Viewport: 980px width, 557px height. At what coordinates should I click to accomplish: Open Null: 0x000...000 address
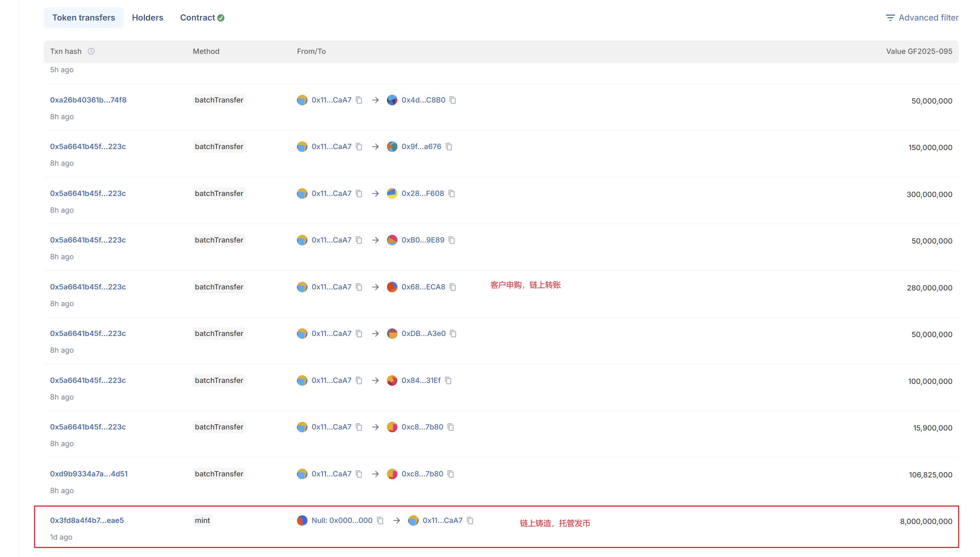coord(342,520)
